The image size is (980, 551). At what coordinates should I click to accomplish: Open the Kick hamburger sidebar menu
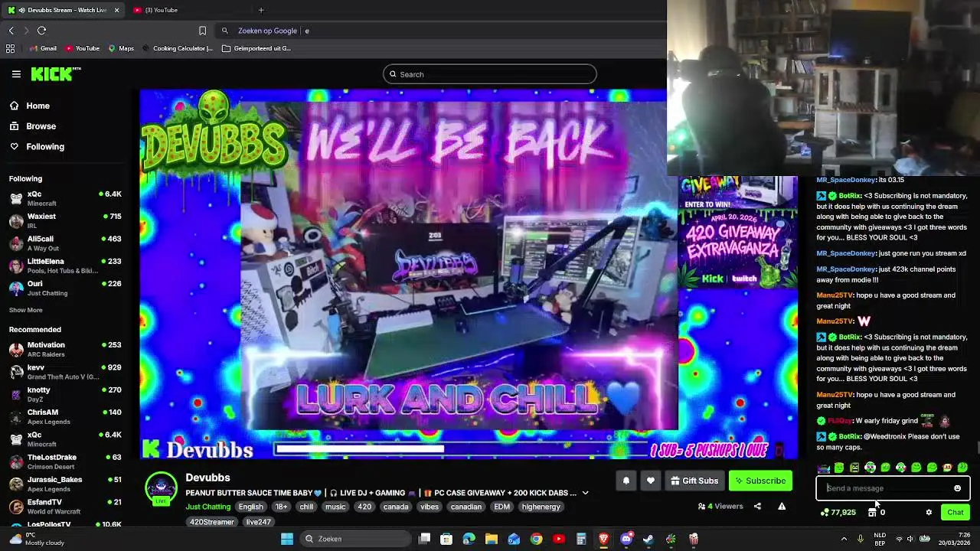(x=16, y=74)
